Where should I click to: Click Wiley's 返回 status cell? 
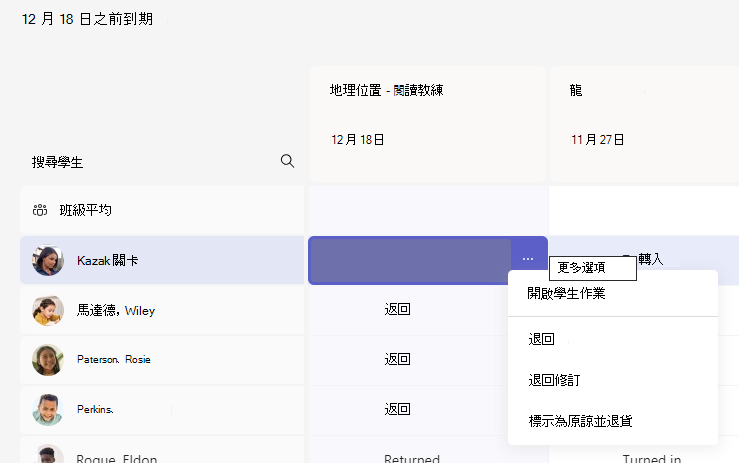397,310
